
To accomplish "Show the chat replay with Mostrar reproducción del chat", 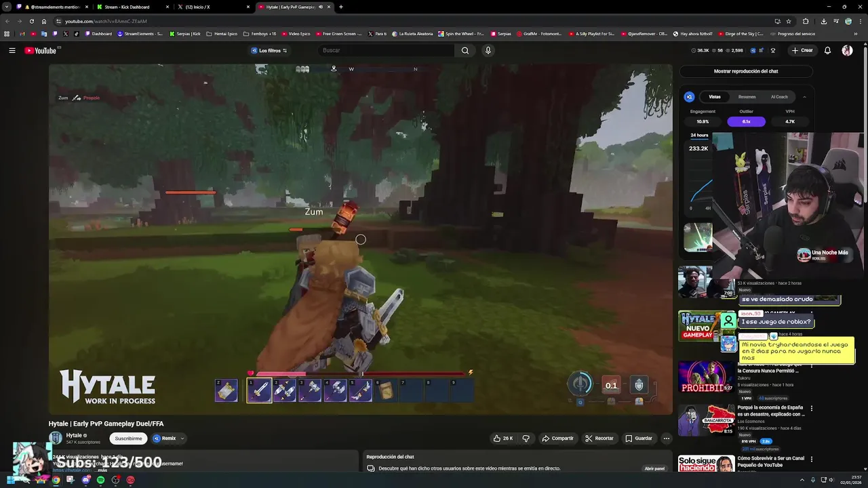I will [746, 71].
